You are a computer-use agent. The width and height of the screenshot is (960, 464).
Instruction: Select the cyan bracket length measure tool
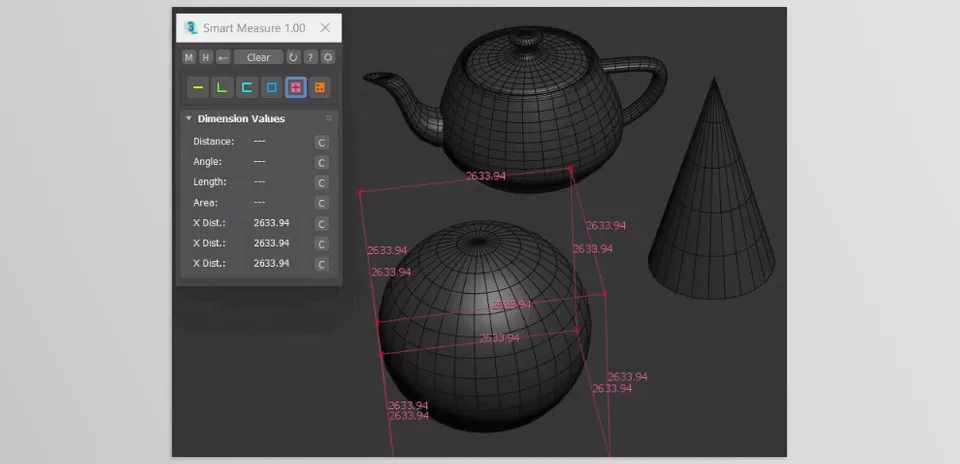tap(247, 88)
